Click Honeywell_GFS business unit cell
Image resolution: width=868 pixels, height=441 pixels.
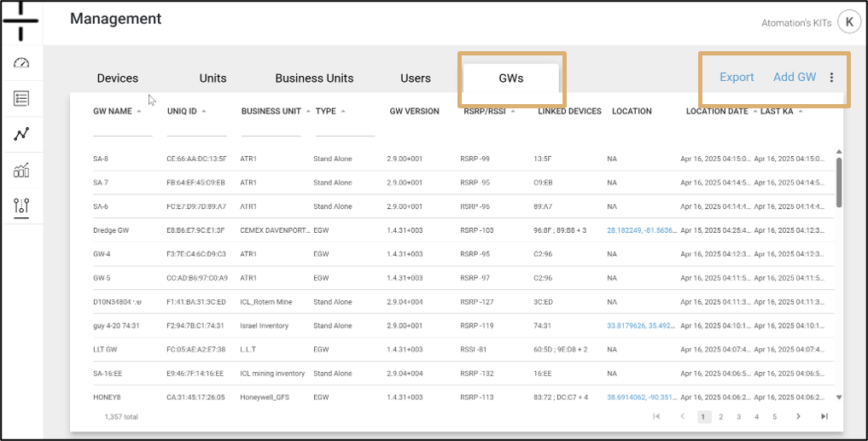[x=265, y=397]
